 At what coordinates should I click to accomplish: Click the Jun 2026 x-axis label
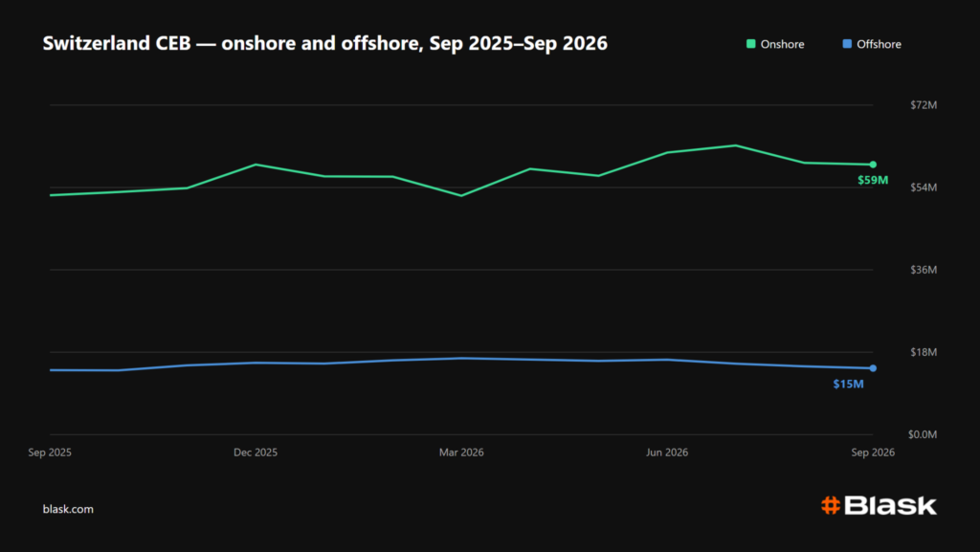click(667, 453)
